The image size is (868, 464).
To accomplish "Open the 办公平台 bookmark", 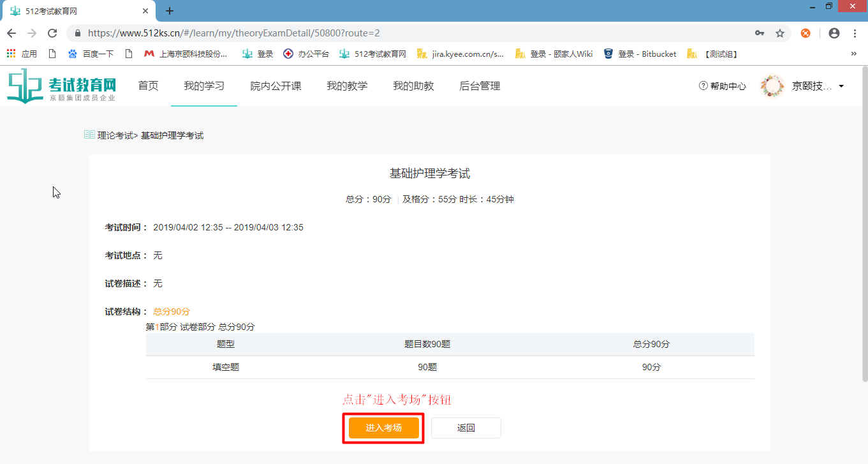I will click(x=306, y=54).
